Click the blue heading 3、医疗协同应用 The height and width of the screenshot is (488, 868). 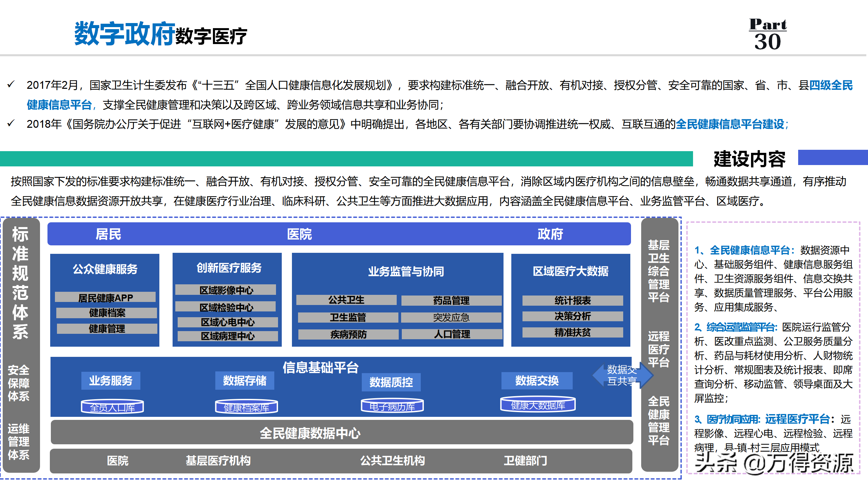[727, 419]
